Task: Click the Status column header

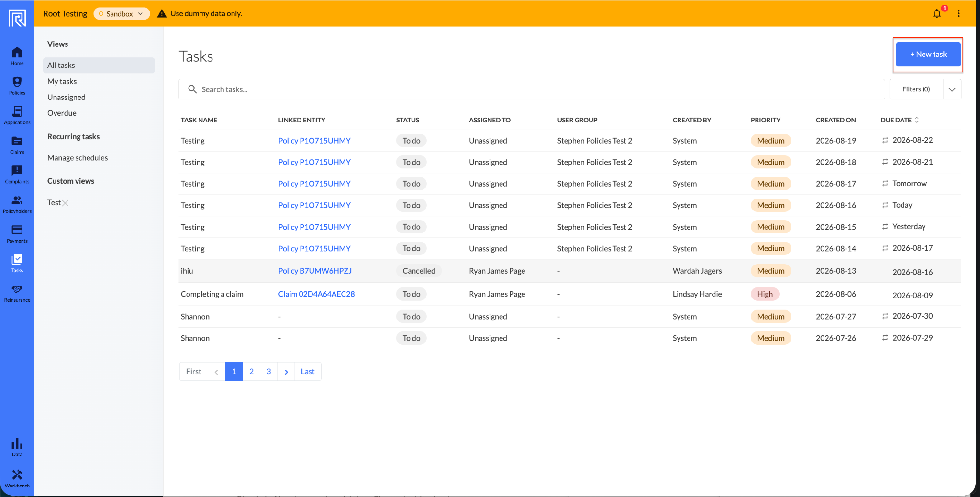Action: tap(408, 120)
